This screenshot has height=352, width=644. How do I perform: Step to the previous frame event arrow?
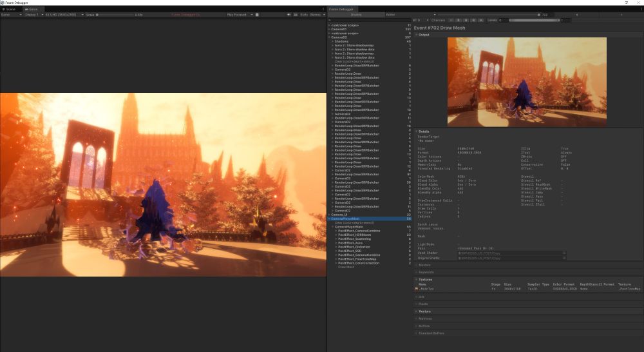click(x=576, y=14)
